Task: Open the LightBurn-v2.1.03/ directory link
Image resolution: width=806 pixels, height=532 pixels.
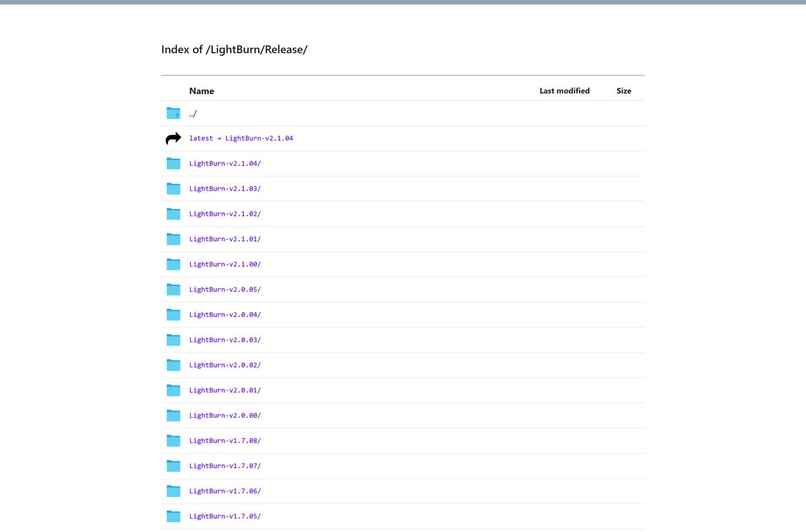Action: pyautogui.click(x=225, y=189)
